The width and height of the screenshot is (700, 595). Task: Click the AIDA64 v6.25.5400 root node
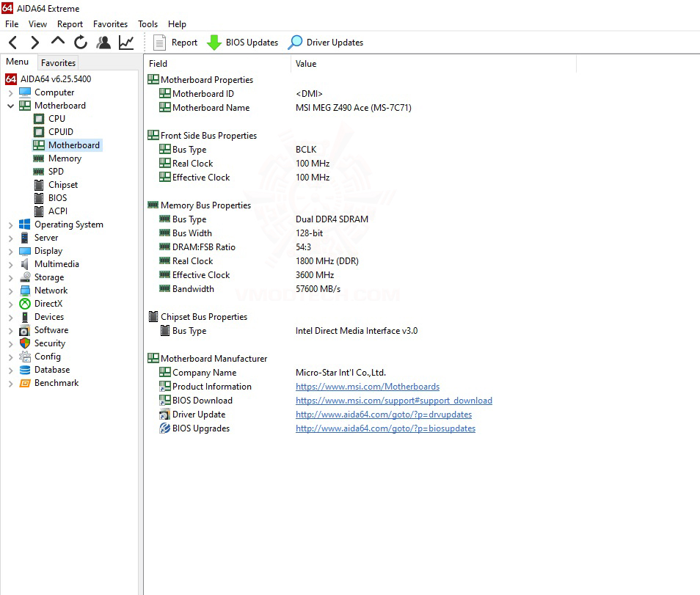tap(56, 79)
